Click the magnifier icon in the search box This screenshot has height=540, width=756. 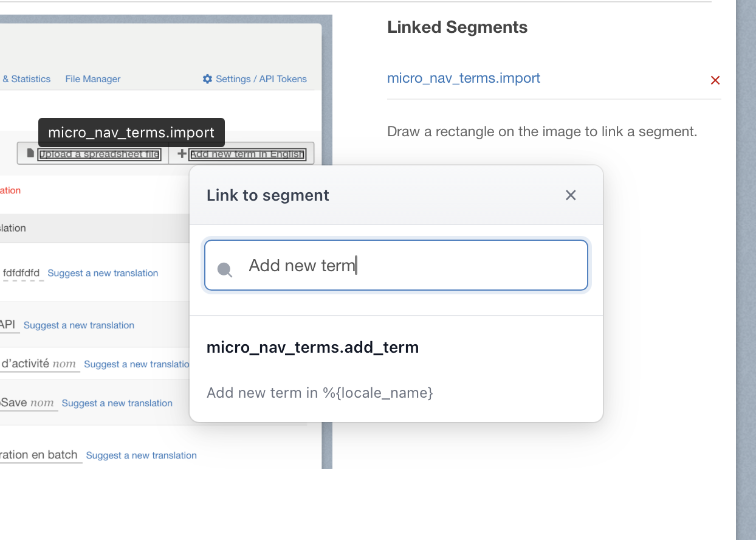coord(225,269)
